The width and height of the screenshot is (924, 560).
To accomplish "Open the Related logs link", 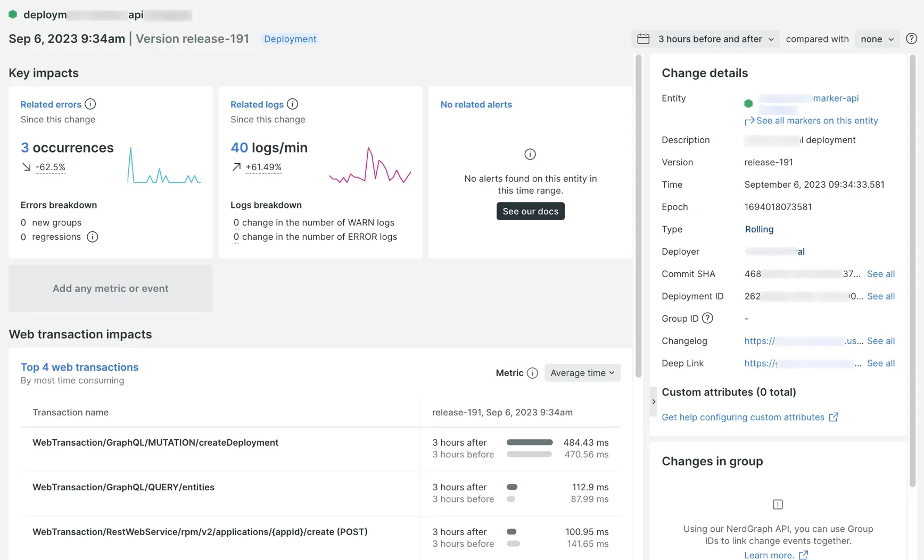I will tap(257, 104).
